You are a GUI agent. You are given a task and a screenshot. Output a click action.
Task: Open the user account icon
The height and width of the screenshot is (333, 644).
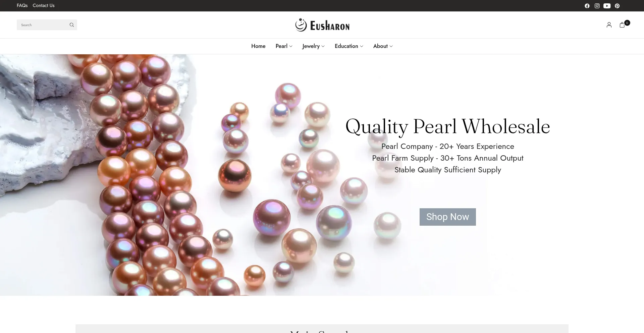pos(609,25)
